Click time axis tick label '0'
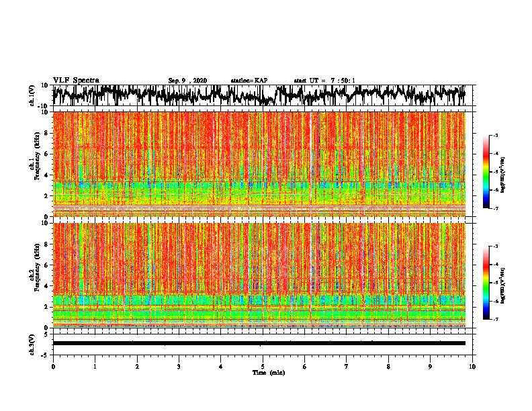This screenshot has height=411, width=532. (53, 367)
